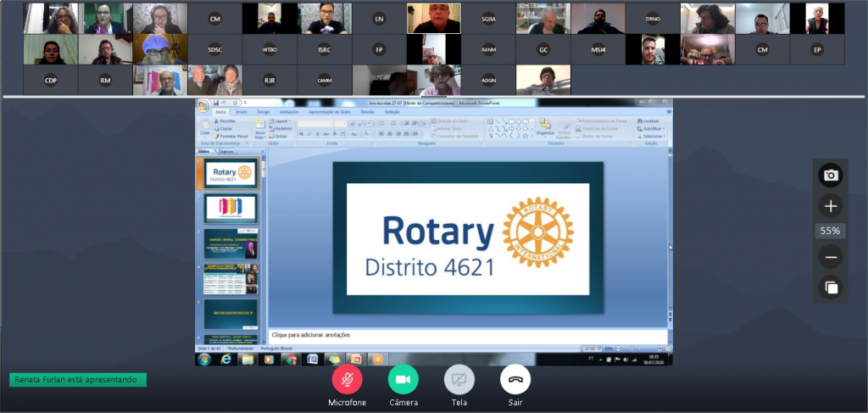Open the Substituir dropdown in the ribbon
The width and height of the screenshot is (868, 413).
pyautogui.click(x=654, y=129)
